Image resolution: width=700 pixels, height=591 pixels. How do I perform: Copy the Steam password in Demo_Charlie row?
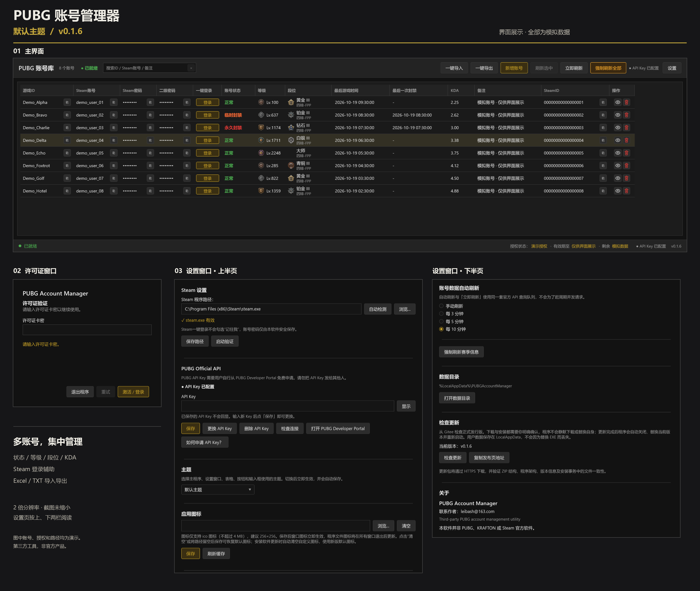tap(150, 128)
